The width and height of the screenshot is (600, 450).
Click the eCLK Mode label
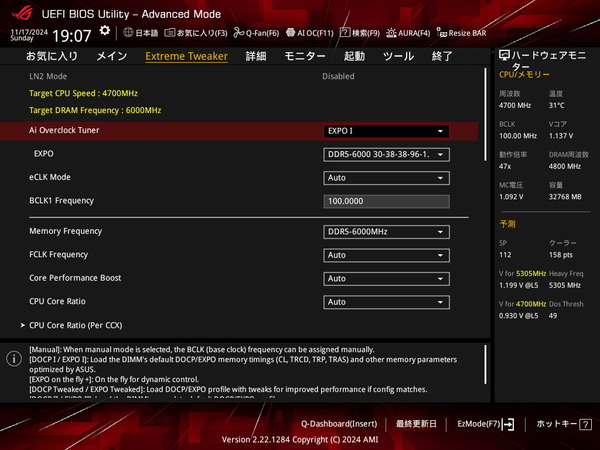click(x=50, y=177)
